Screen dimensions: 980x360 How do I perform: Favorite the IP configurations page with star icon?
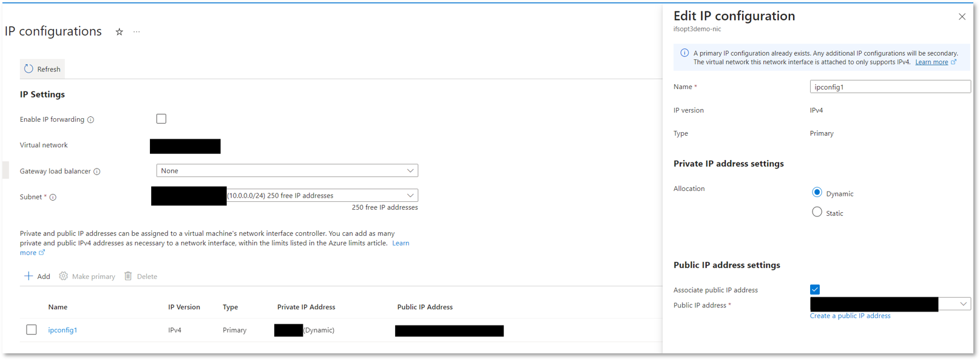pos(120,32)
